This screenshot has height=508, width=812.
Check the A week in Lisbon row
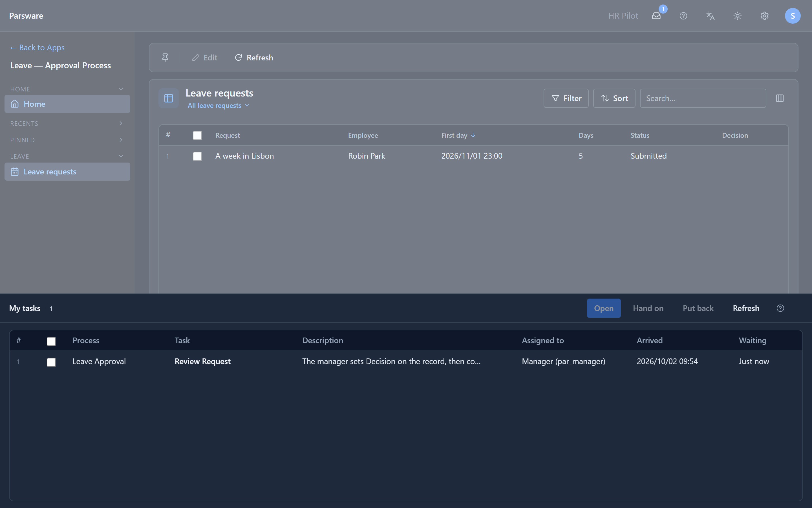[197, 156]
